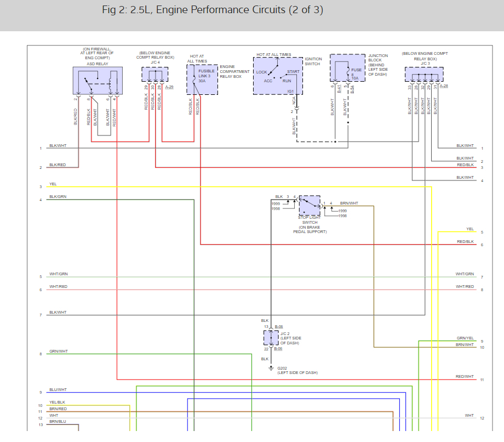
Task: Click the 'BRN/RED' wire label
Action: [58, 409]
